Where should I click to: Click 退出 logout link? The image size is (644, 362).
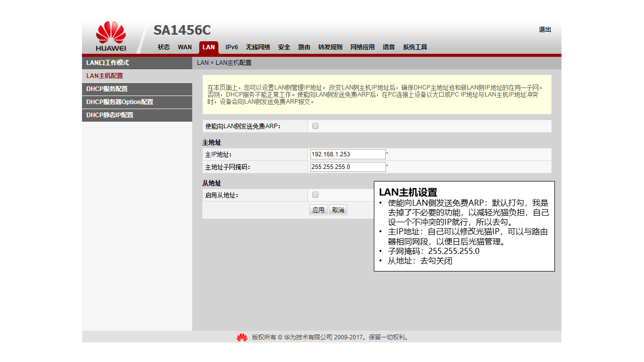[545, 30]
